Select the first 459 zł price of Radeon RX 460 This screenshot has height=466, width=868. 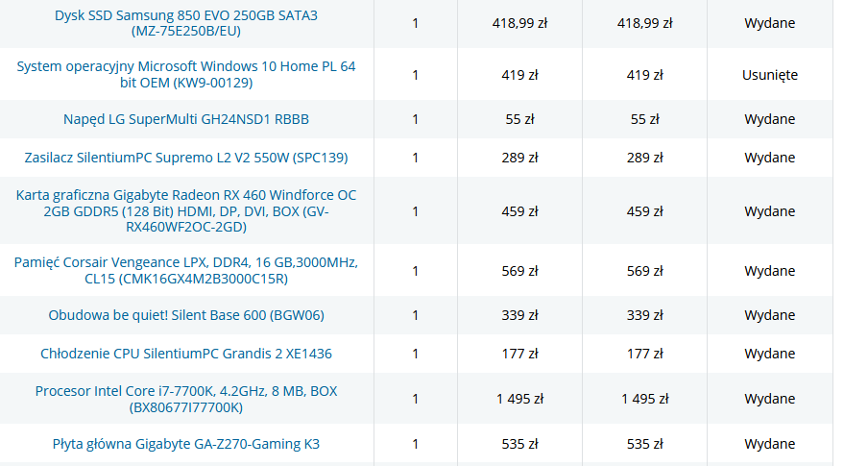(519, 211)
